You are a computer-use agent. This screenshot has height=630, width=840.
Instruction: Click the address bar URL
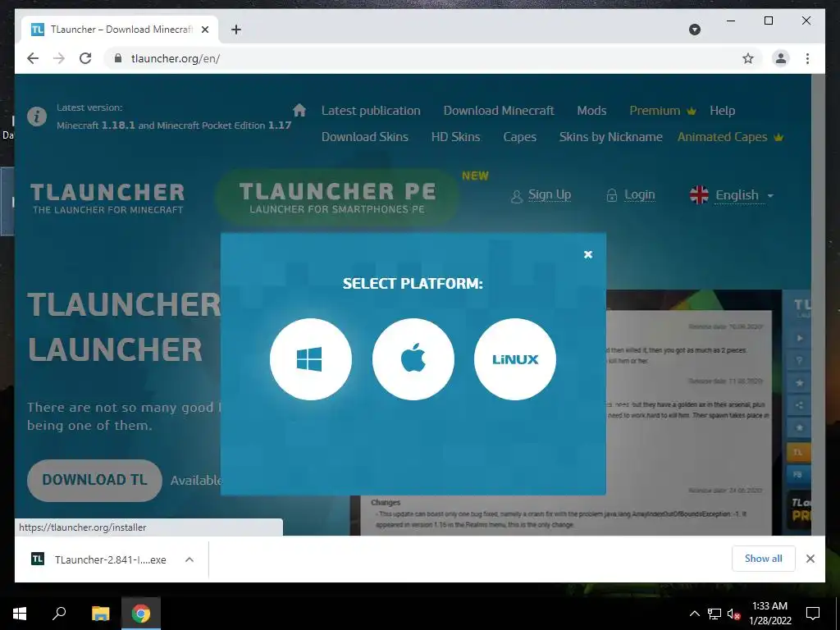pyautogui.click(x=176, y=58)
